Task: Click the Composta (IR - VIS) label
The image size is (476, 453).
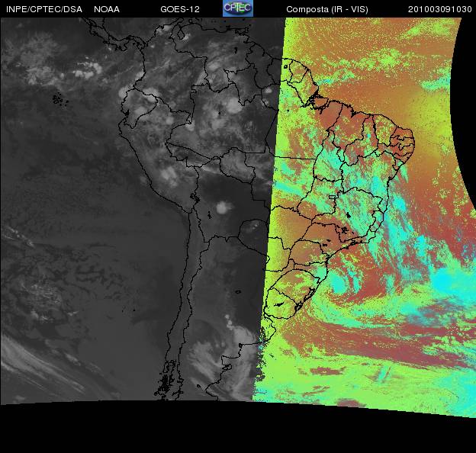Action: click(x=327, y=9)
